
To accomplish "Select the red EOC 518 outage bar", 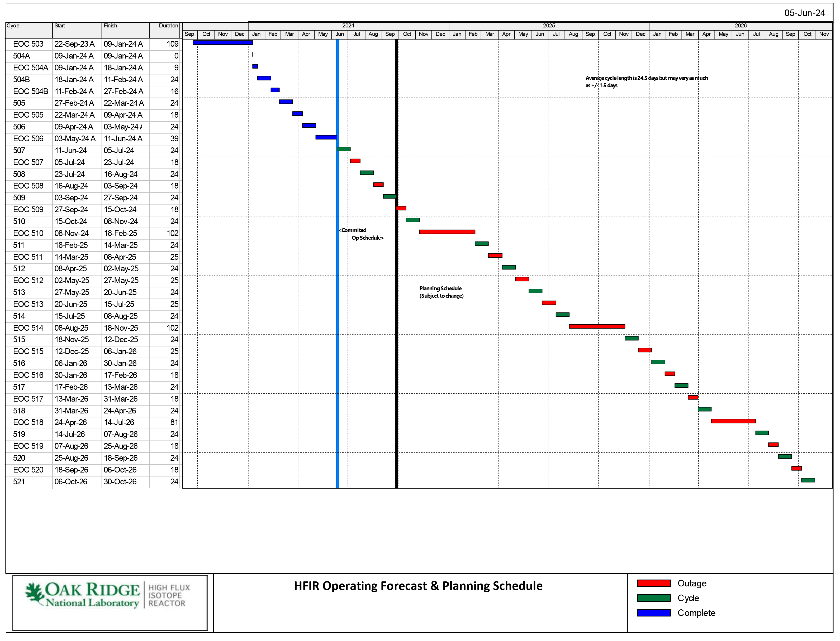I will pyautogui.click(x=733, y=421).
